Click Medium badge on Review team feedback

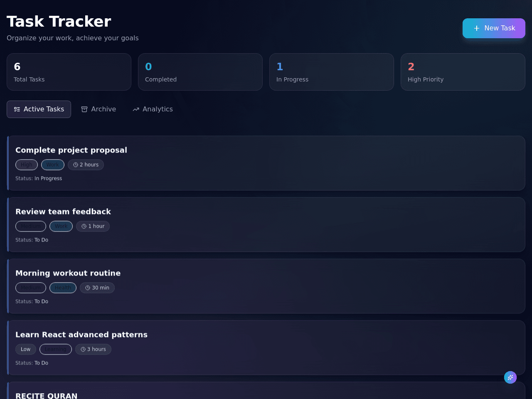(31, 227)
